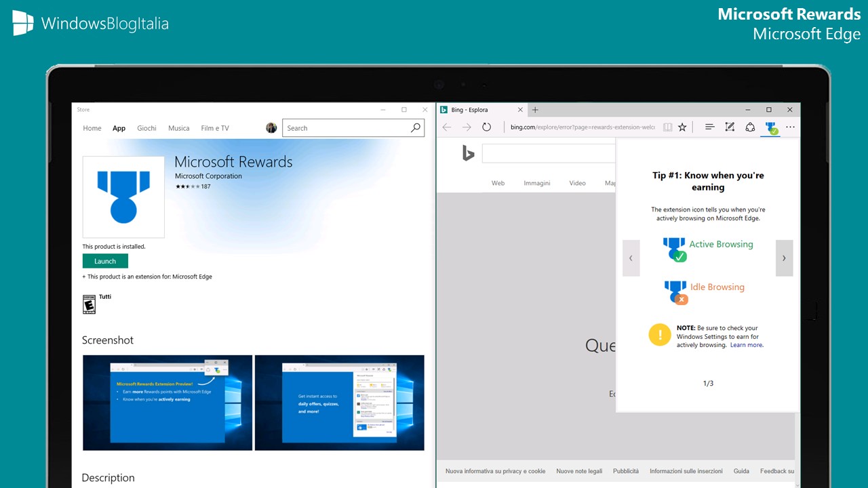Click the star rating with 187 reviews
This screenshot has height=488, width=868.
[193, 186]
